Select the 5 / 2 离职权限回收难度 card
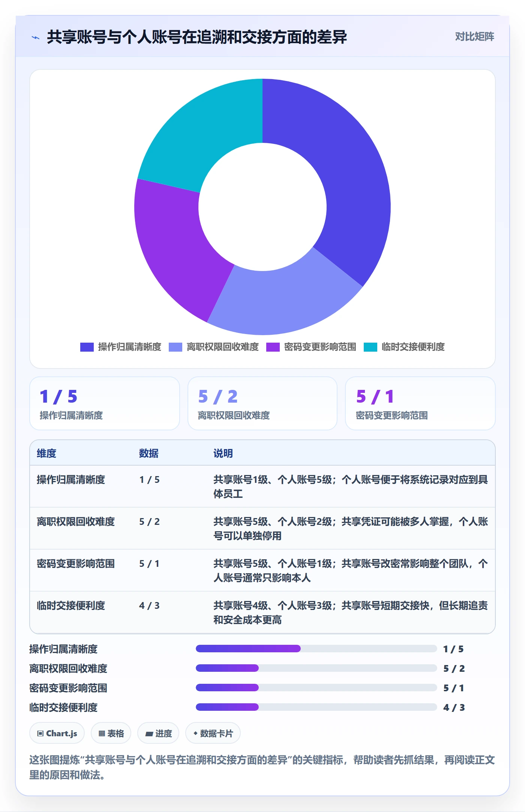This screenshot has width=525, height=812. click(x=262, y=403)
